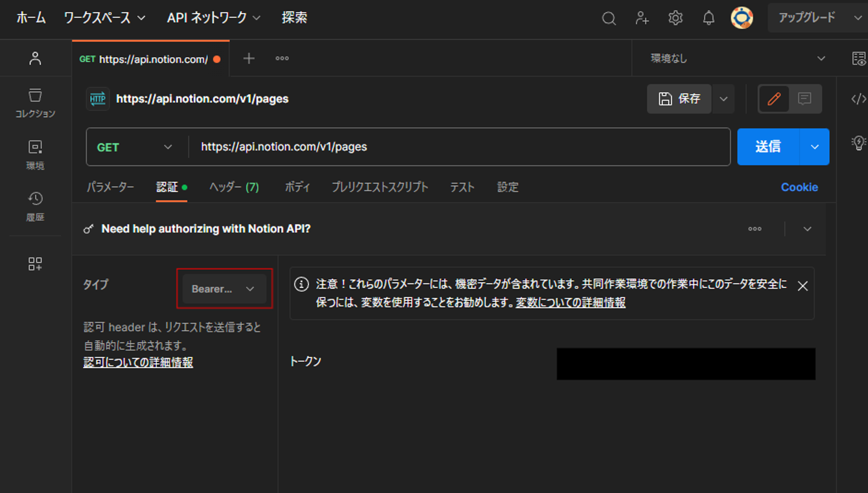Open the code snippet panel
This screenshot has height=493, width=868.
pyautogui.click(x=858, y=99)
